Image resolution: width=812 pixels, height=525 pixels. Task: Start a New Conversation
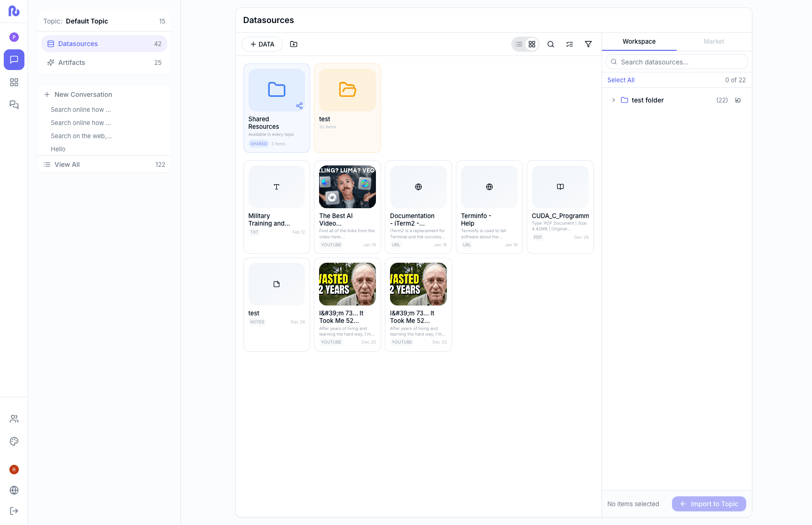83,94
